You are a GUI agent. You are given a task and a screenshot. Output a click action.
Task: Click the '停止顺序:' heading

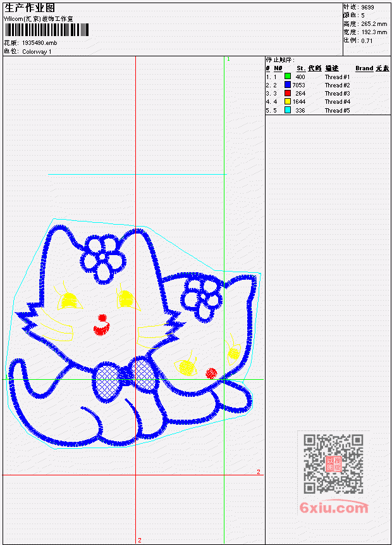point(280,60)
